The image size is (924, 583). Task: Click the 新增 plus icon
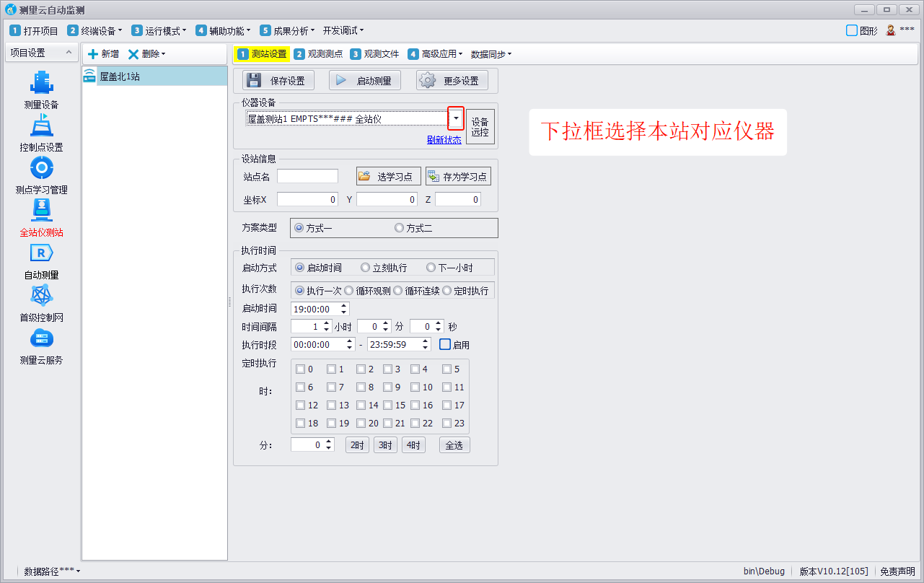point(93,54)
